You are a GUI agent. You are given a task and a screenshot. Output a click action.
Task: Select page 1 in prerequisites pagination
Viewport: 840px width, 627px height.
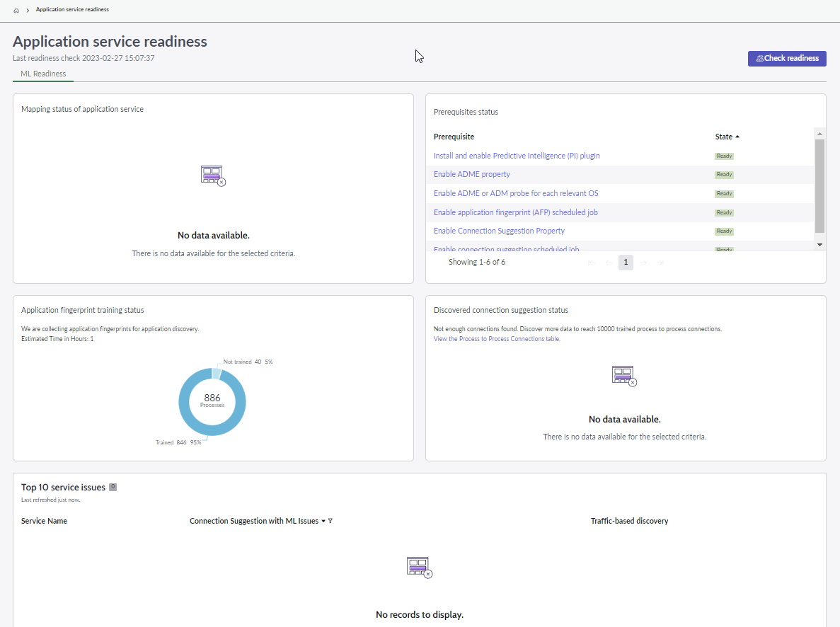pyautogui.click(x=626, y=263)
